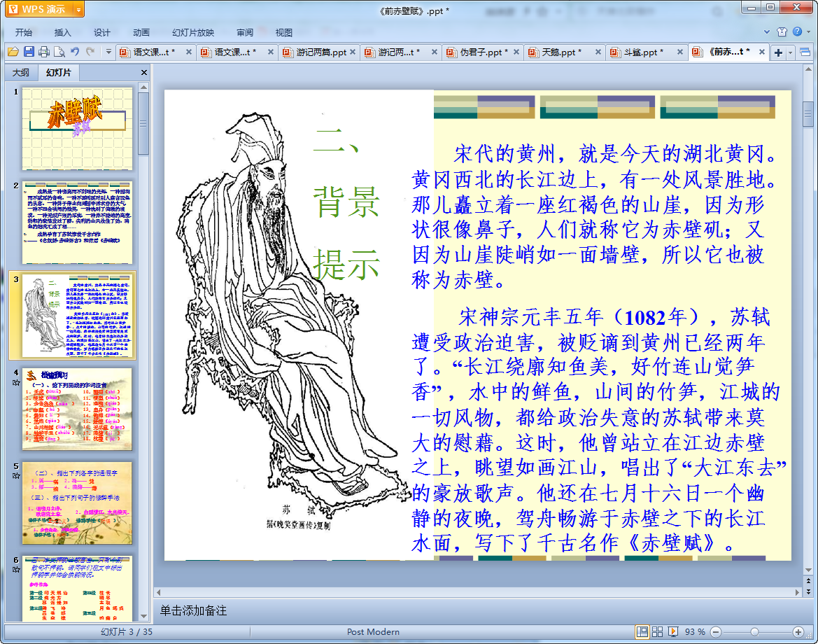This screenshot has height=644, width=818.
Task: Select slide 6 thumbnail
Action: click(77, 589)
